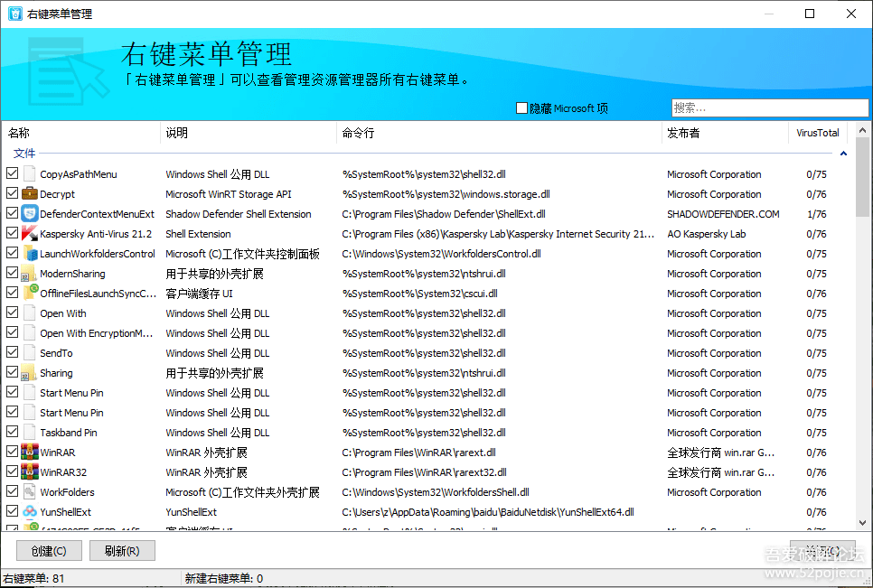Toggle the WinRAR32 checkbox
The width and height of the screenshot is (873, 588).
click(13, 471)
